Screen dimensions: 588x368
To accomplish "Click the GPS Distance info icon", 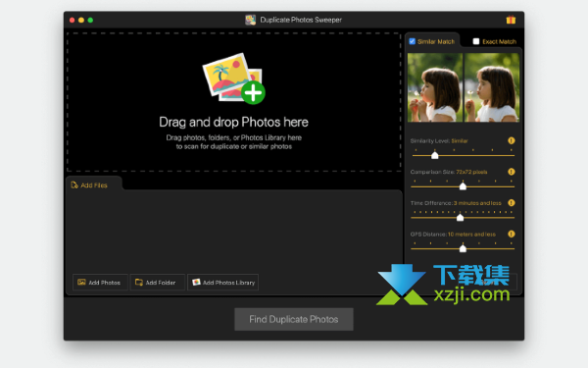I will [512, 234].
